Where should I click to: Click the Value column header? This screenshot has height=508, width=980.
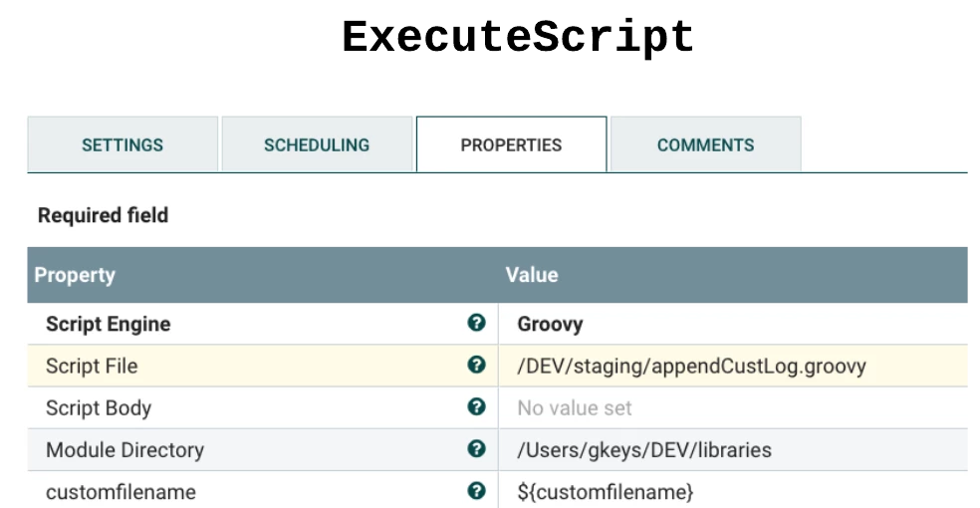532,275
